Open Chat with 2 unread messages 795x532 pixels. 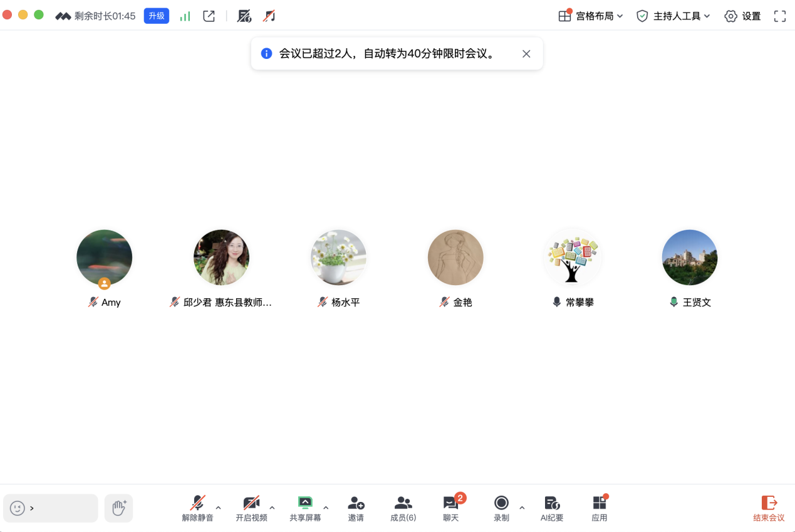click(x=451, y=508)
